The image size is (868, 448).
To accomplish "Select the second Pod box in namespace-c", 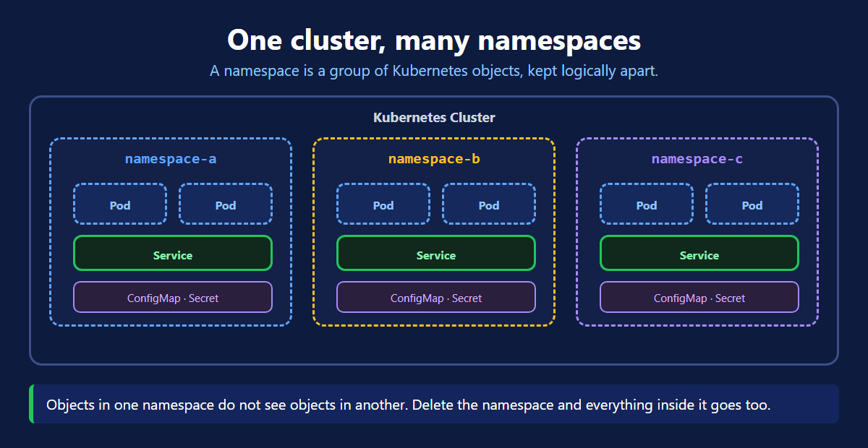I will tap(752, 204).
